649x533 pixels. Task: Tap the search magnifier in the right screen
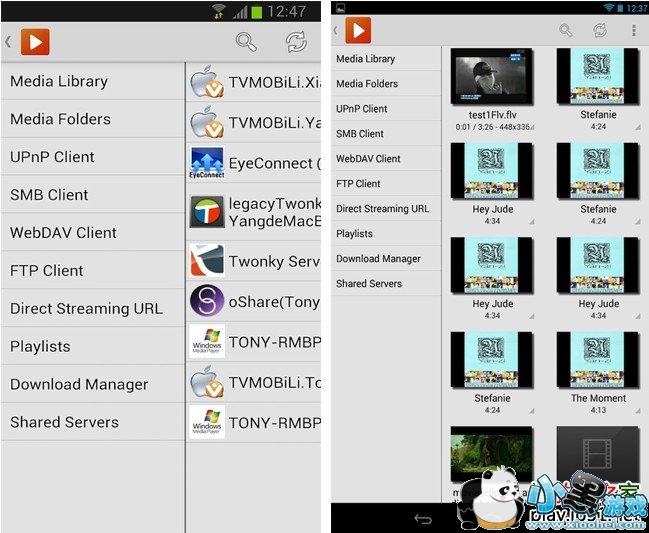(x=565, y=30)
